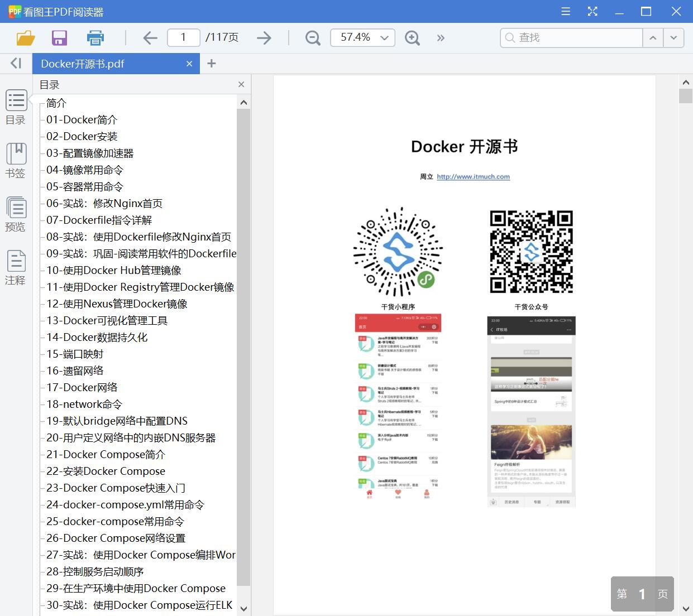Screen dimensions: 693x616
Task: Click the page number input field
Action: click(183, 37)
